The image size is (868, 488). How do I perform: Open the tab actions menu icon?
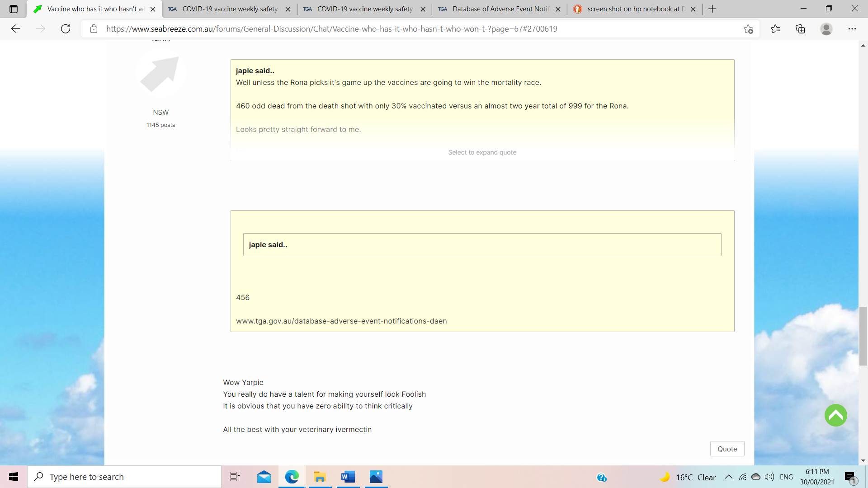[x=14, y=9]
